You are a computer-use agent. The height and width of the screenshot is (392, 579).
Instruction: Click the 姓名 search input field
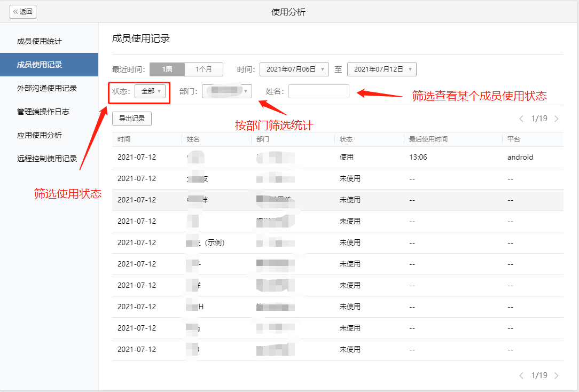pyautogui.click(x=319, y=91)
